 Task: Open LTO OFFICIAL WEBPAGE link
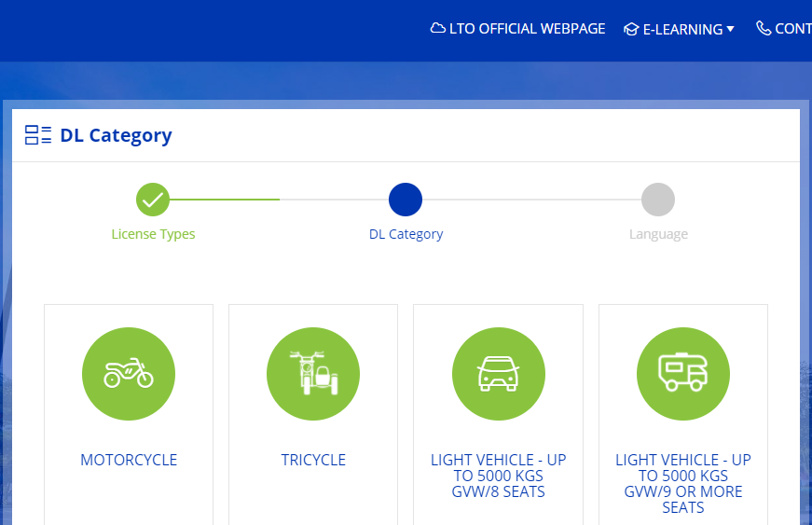click(x=527, y=29)
